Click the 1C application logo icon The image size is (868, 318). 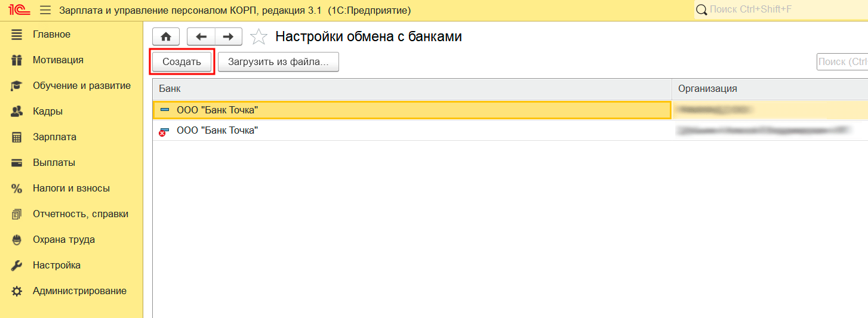click(x=20, y=10)
